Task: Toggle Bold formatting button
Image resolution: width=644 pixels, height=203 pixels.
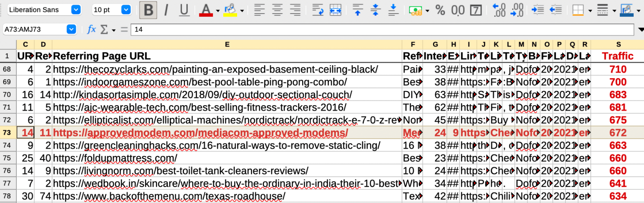Action: coord(148,10)
